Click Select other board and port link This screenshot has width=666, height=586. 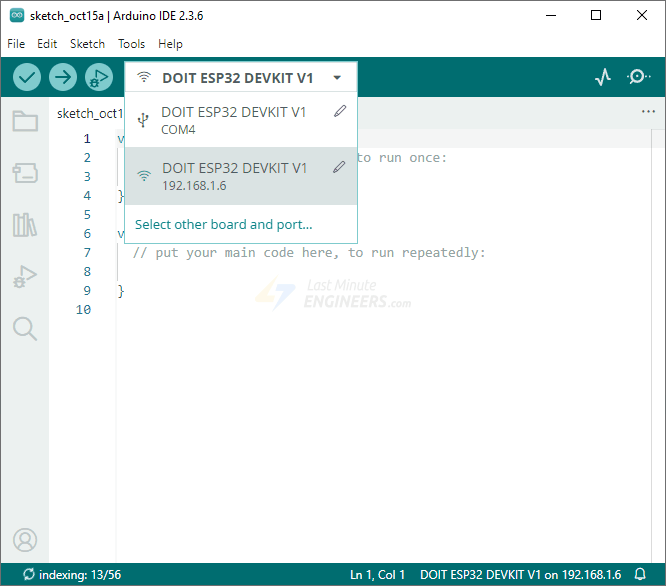click(223, 224)
